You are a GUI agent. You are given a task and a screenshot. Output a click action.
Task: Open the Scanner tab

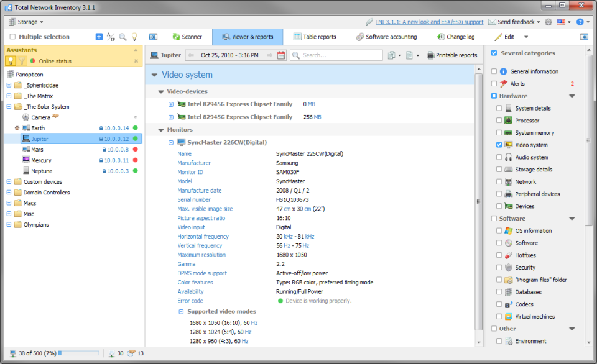(187, 37)
